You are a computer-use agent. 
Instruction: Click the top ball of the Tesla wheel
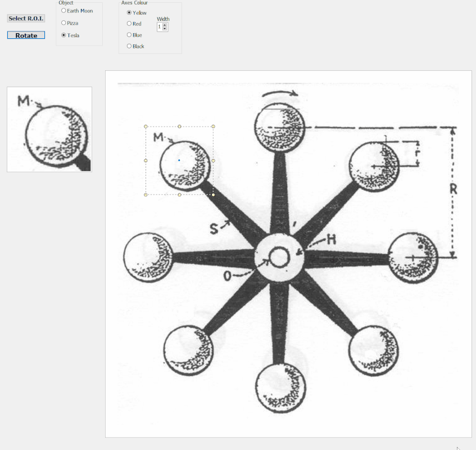pyautogui.click(x=280, y=128)
